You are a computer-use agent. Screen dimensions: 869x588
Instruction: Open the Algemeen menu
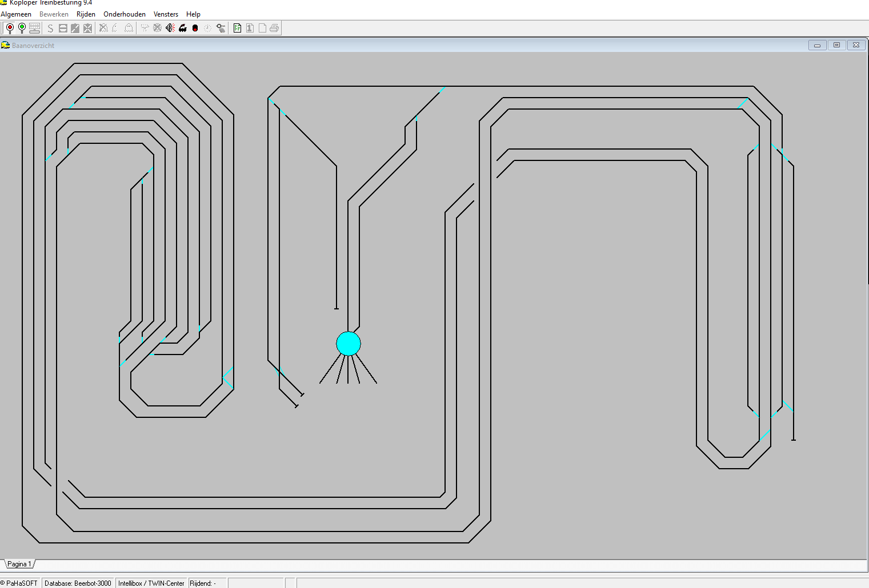click(16, 14)
